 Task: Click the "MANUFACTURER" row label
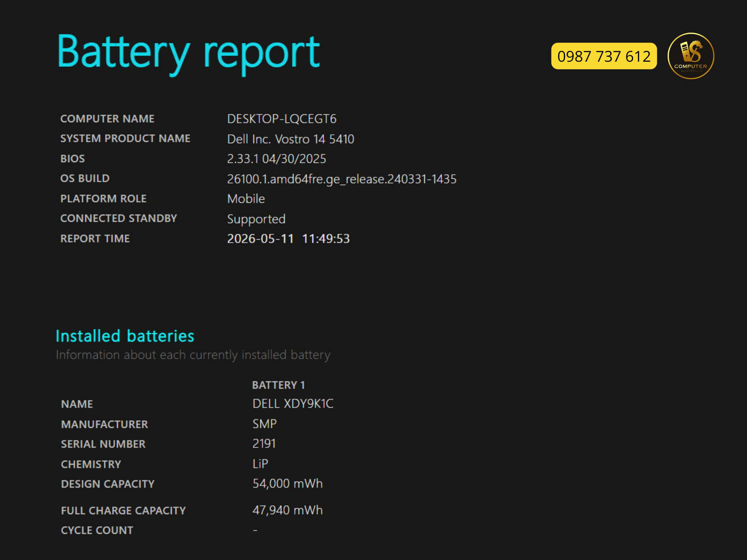pos(104,424)
